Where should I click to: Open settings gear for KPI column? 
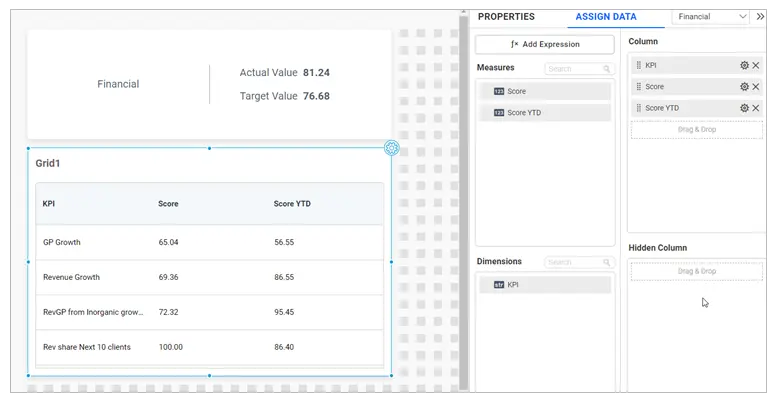click(x=744, y=65)
